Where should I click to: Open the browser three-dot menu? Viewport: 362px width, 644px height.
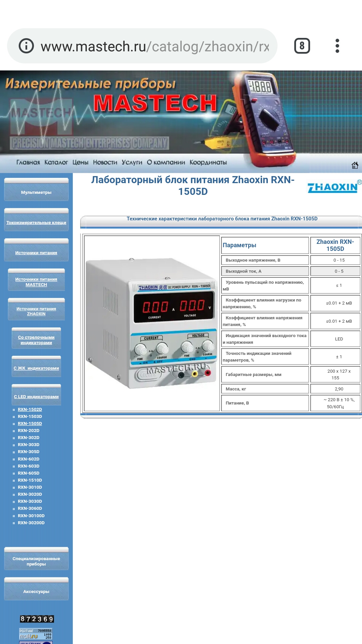point(337,46)
